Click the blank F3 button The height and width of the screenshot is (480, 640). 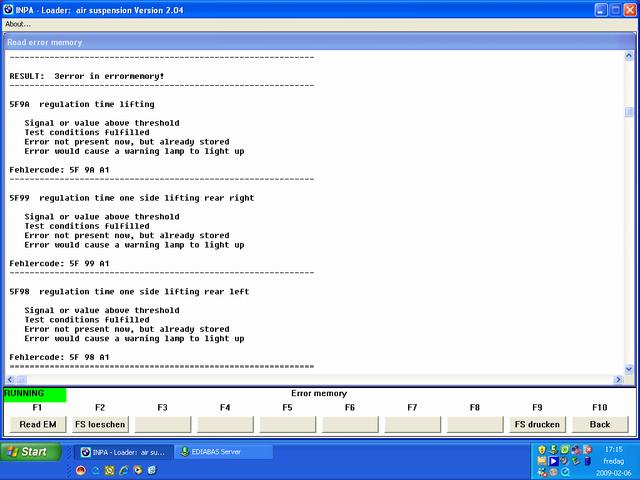162,424
